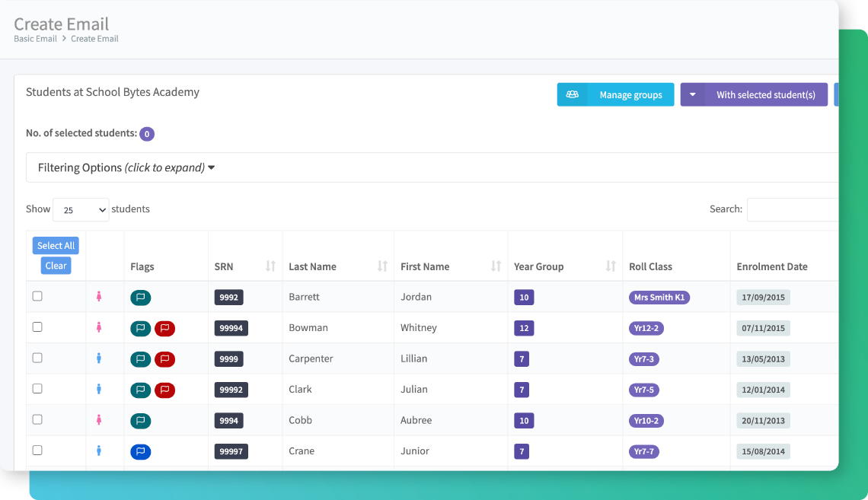This screenshot has width=868, height=500.
Task: Click the red flag icon for Clark
Action: click(165, 390)
